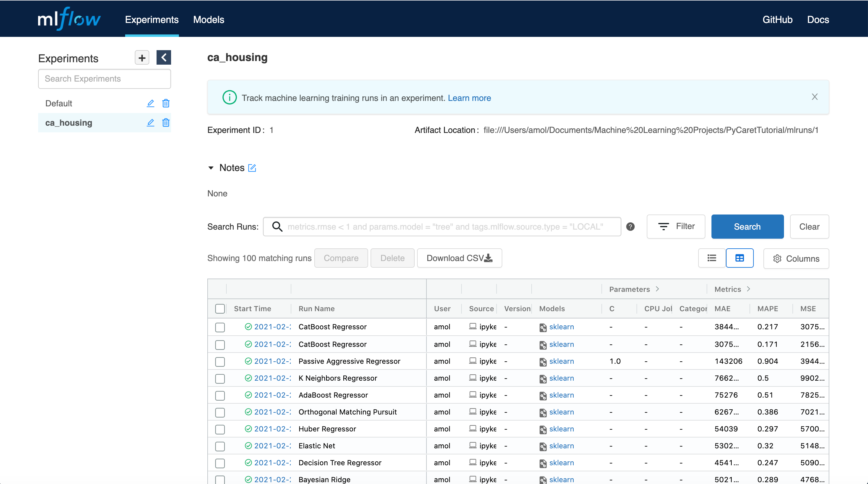Viewport: 868px width, 484px height.
Task: Check the Huber Regressor run
Action: pos(220,429)
